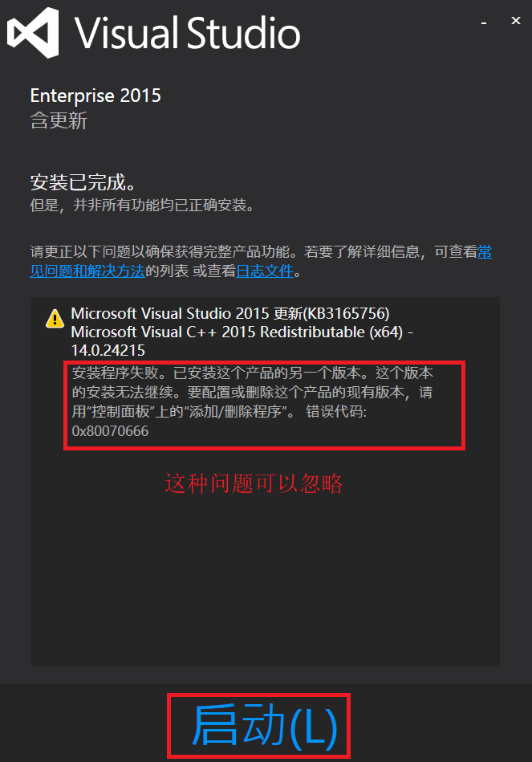
Task: Click the version number 14.0.24215
Action: 108,350
